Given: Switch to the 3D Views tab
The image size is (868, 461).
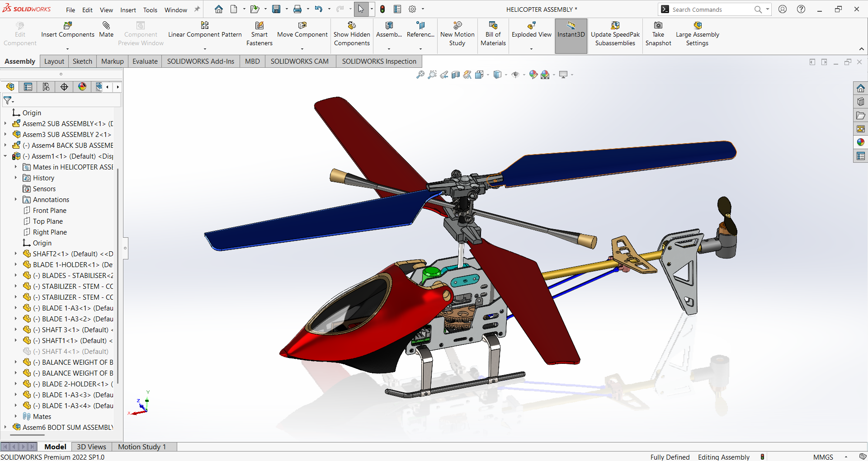Looking at the screenshot, I should 91,447.
